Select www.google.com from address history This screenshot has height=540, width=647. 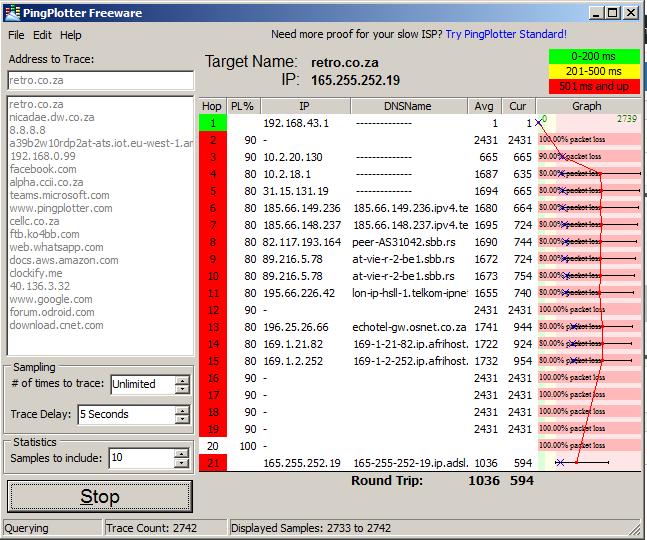pyautogui.click(x=51, y=299)
